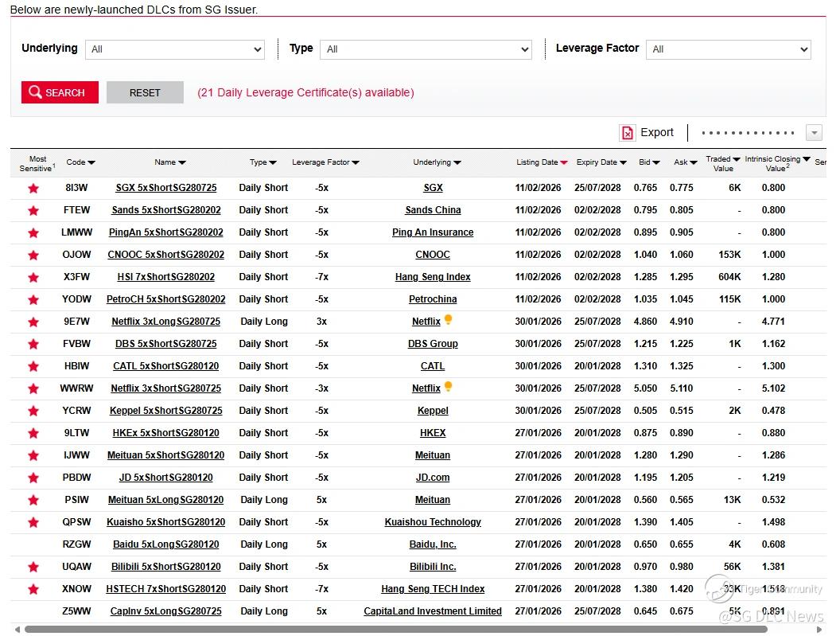This screenshot has width=840, height=636.
Task: Click the star icon in XNOW row
Action: click(x=33, y=590)
